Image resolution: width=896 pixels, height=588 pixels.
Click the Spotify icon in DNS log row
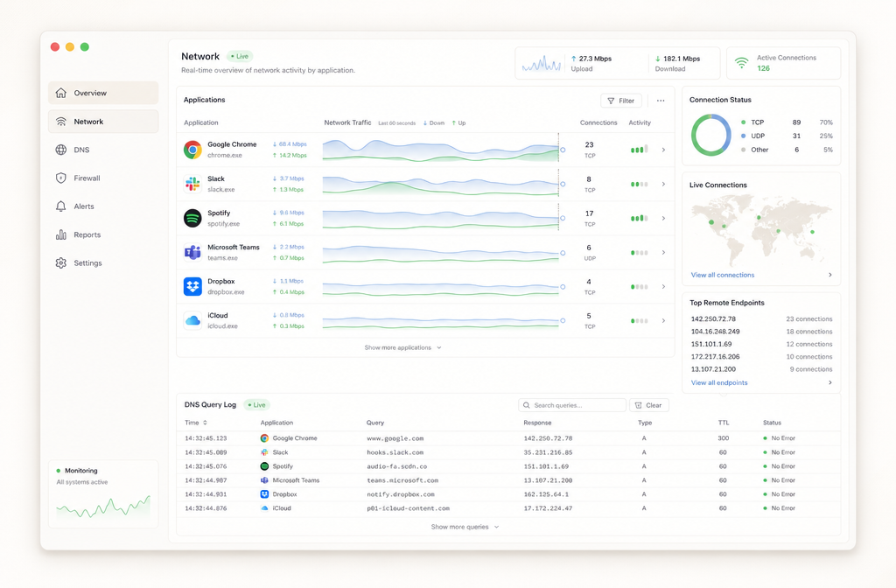(264, 466)
